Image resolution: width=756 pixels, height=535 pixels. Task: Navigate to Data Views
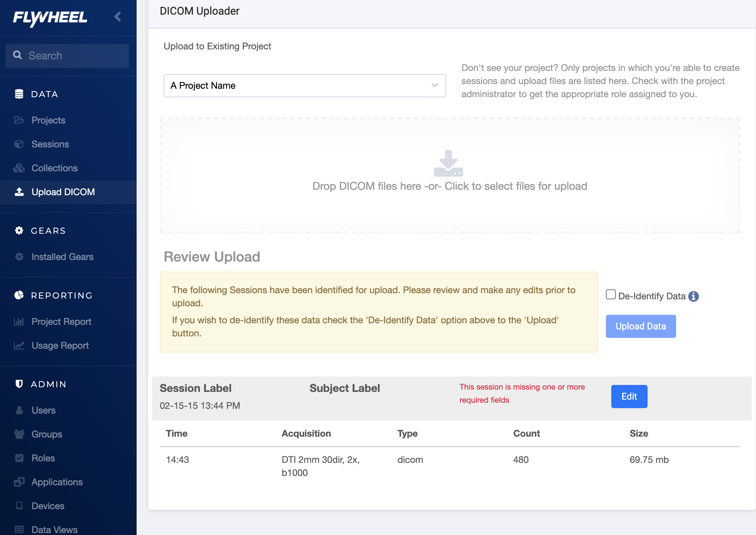[54, 529]
